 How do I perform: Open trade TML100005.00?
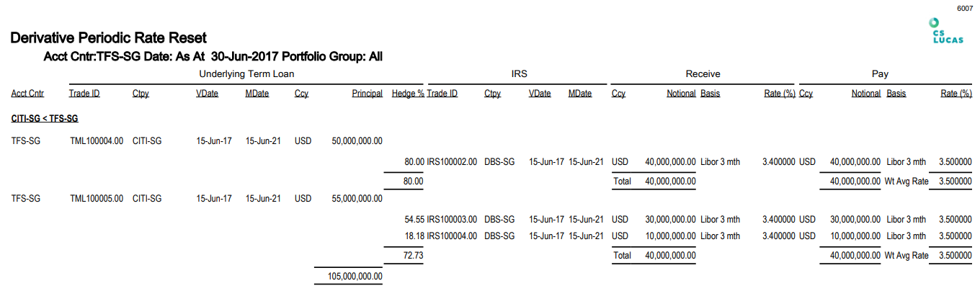pos(96,198)
